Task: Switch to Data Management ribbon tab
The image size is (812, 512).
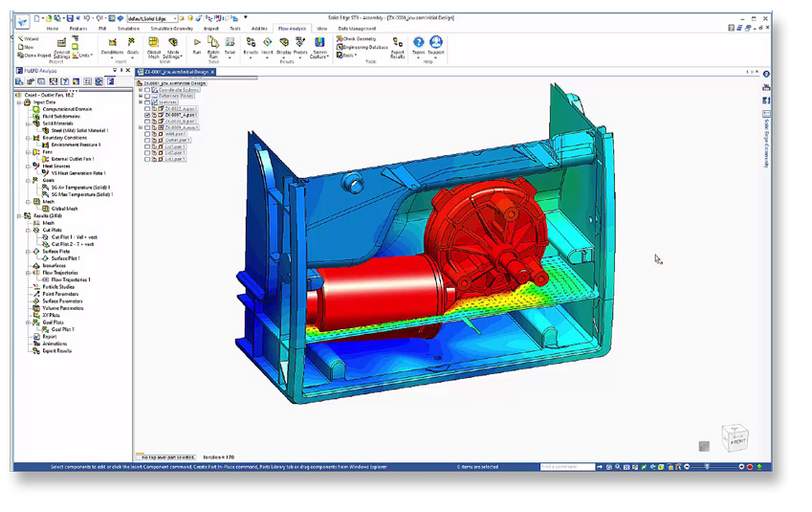Action: point(357,29)
